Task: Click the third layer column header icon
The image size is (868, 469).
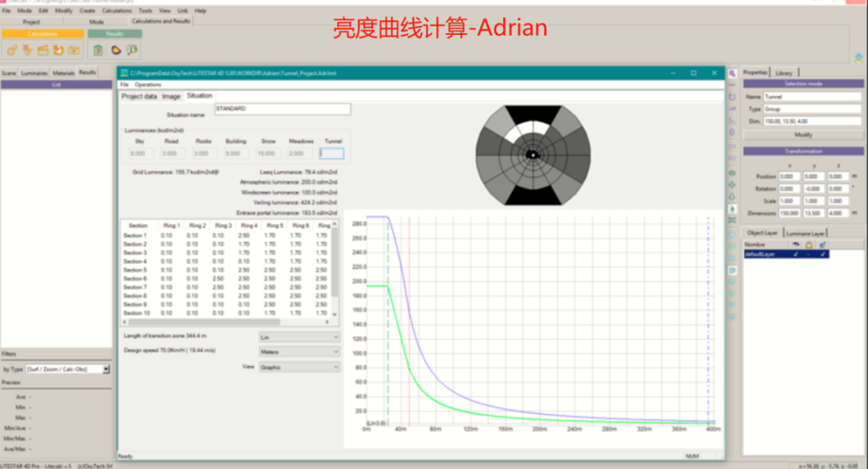Action: pyautogui.click(x=823, y=244)
